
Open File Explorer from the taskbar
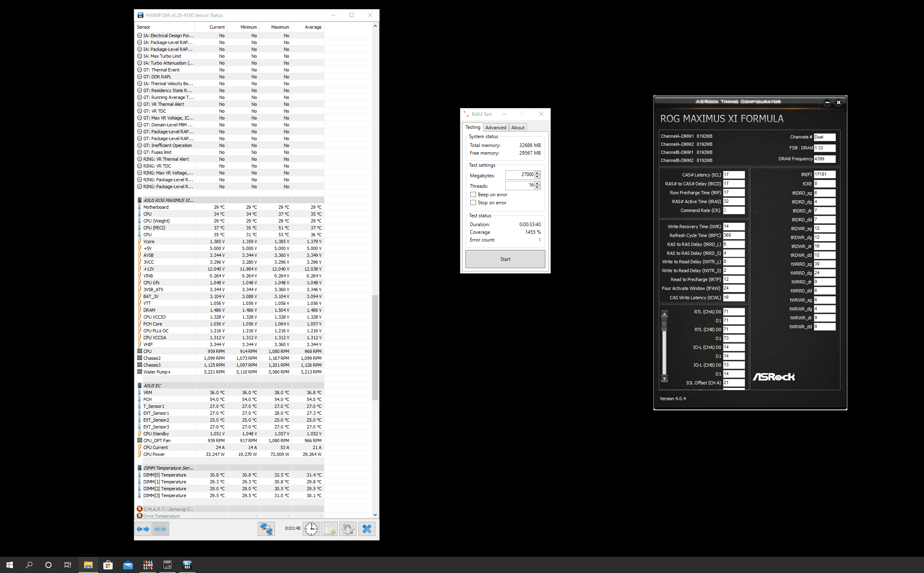click(88, 565)
